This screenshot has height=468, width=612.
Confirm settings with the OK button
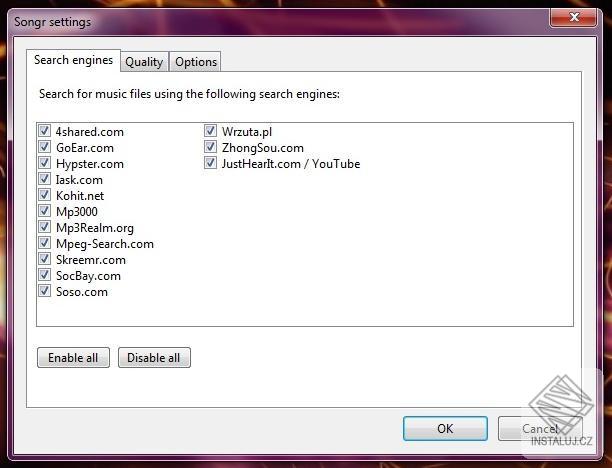pos(445,429)
